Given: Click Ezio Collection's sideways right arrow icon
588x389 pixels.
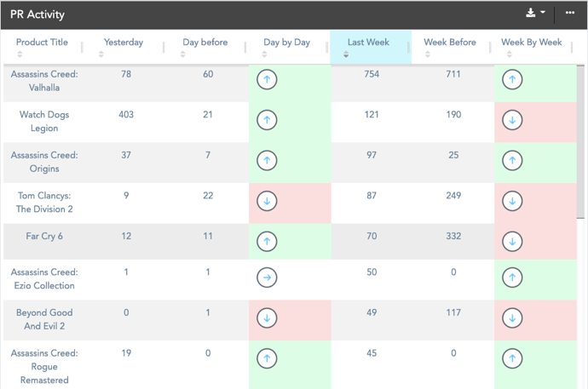Looking at the screenshot, I should [267, 277].
